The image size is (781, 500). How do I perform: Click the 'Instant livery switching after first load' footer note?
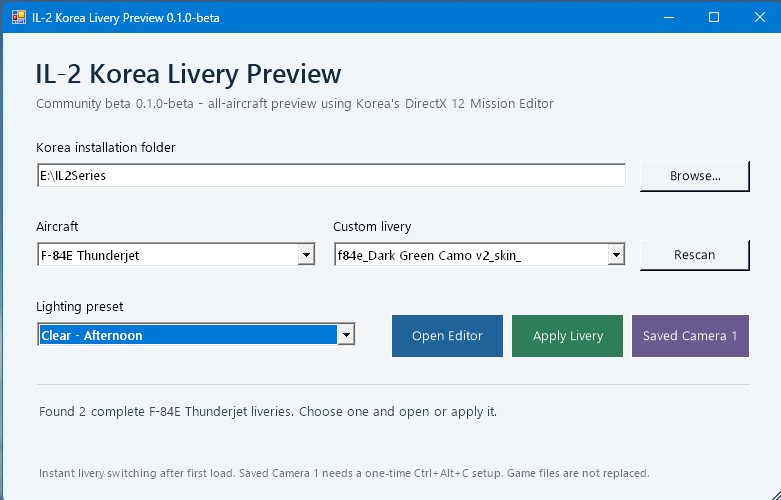point(344,473)
